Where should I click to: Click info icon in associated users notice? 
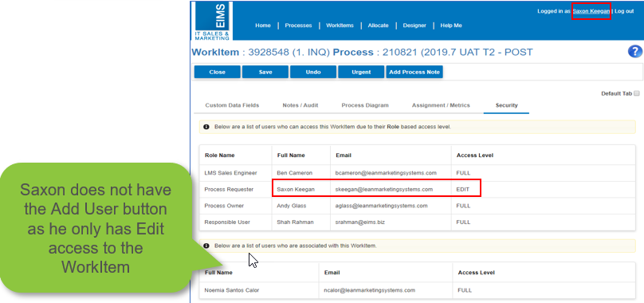pyautogui.click(x=206, y=246)
